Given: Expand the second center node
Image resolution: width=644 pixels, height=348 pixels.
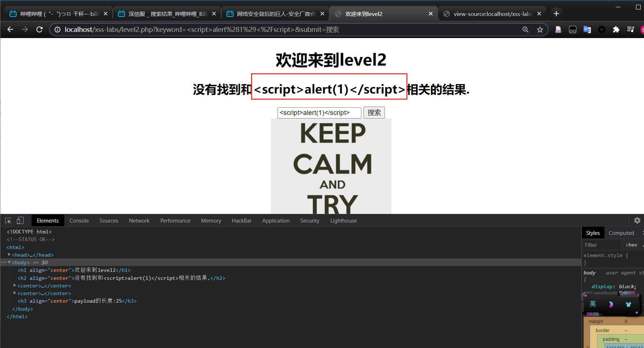Looking at the screenshot, I should click(x=15, y=293).
